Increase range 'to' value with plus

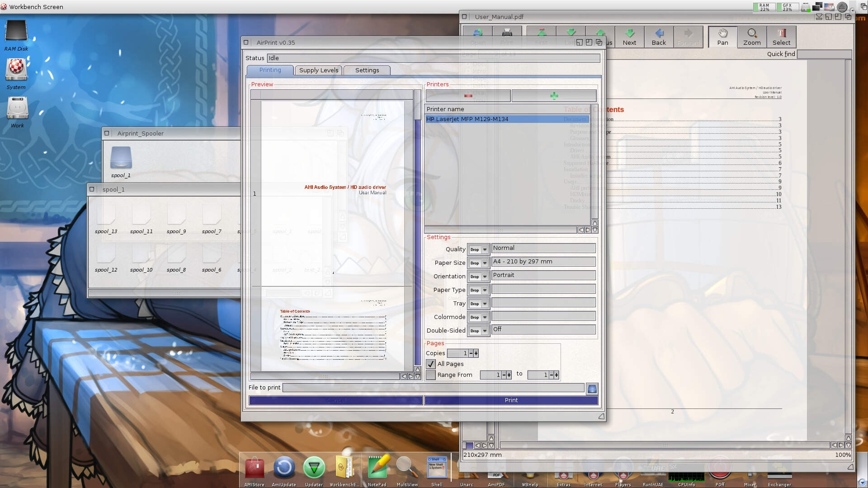click(x=557, y=375)
